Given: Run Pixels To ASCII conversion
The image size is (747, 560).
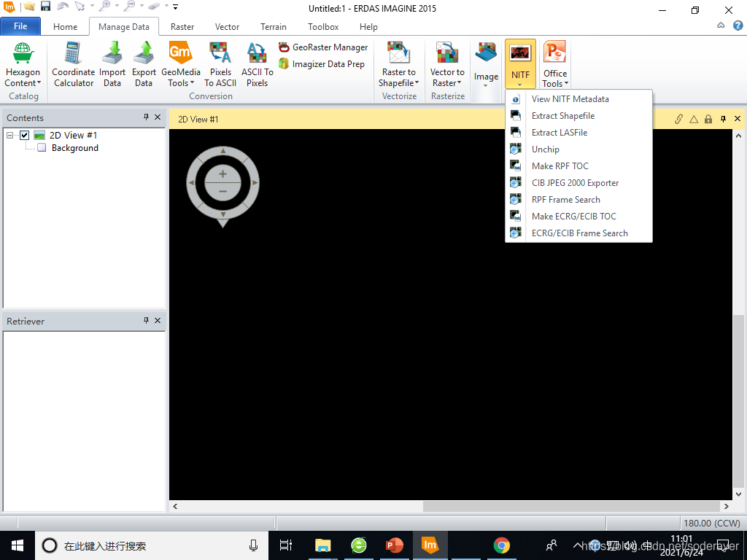Looking at the screenshot, I should click(220, 65).
